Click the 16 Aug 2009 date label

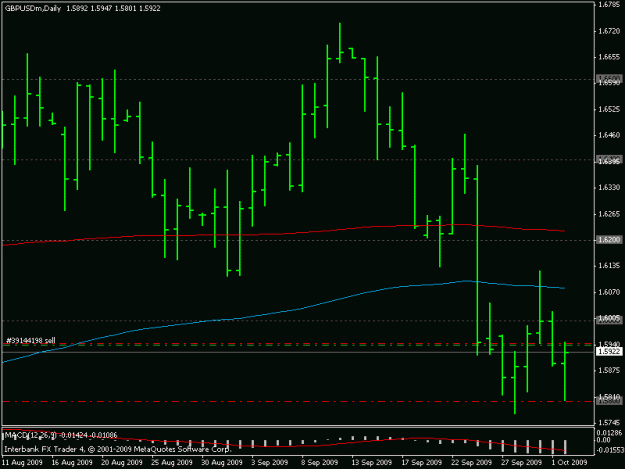coord(72,462)
